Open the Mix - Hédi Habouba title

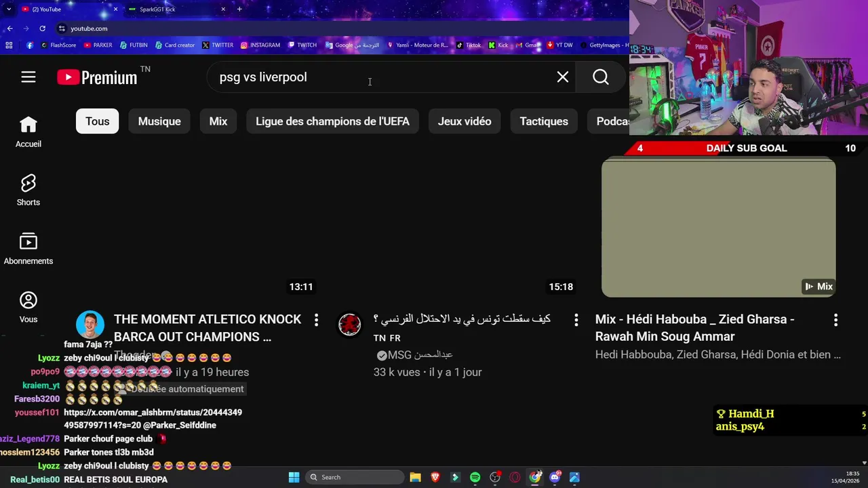pyautogui.click(x=695, y=328)
